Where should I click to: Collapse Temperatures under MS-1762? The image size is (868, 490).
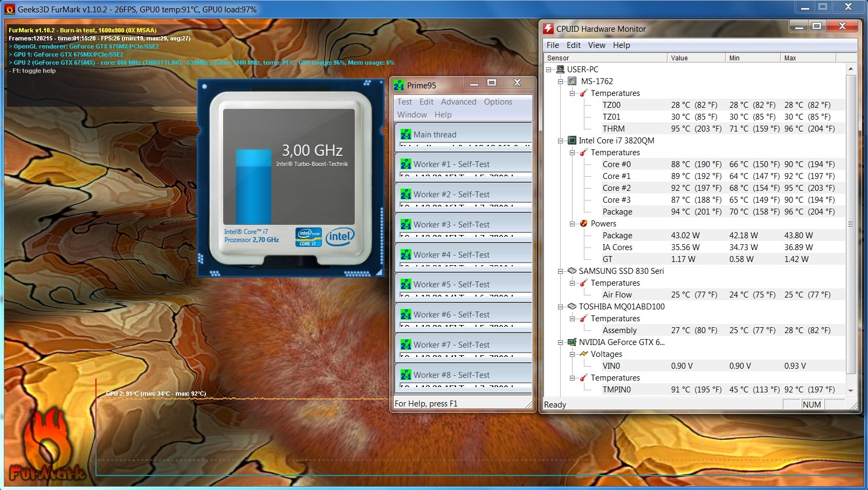[x=573, y=93]
